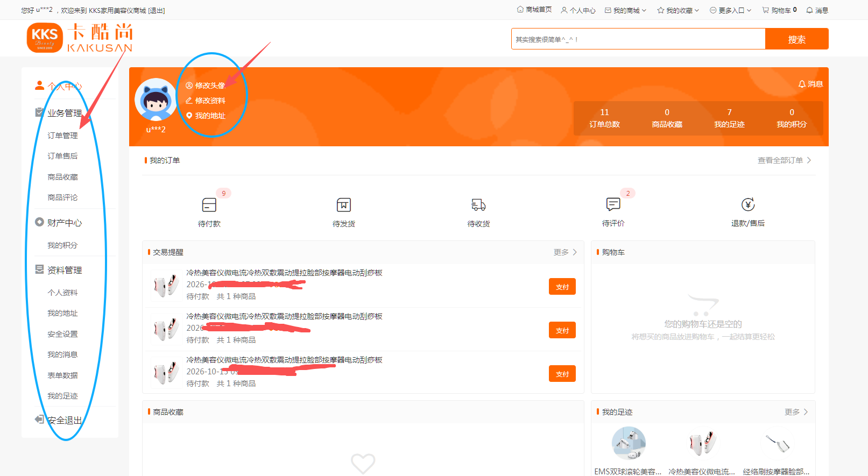
Task: Open 订单管理 in the sidebar
Action: (62, 136)
